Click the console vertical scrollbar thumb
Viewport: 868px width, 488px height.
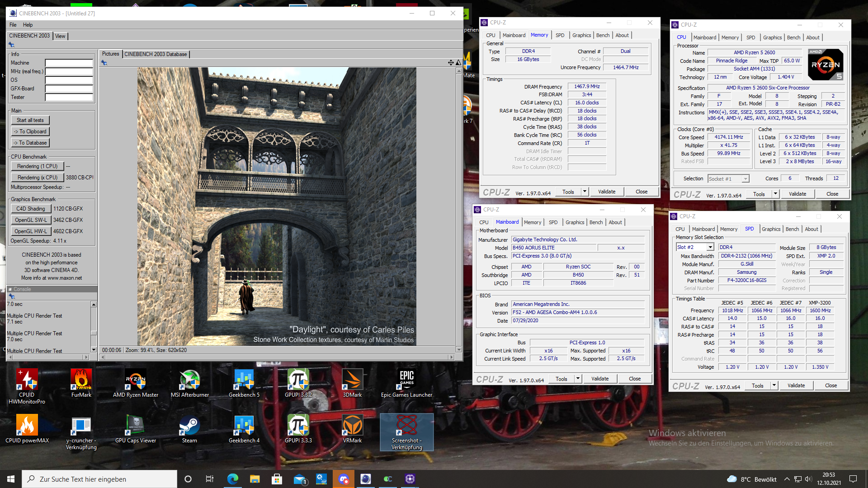tap(94, 333)
